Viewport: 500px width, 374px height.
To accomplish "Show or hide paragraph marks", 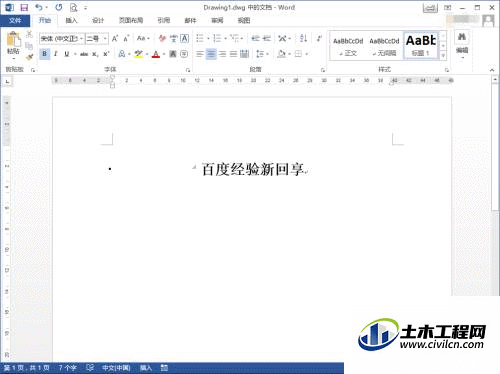I will (x=319, y=38).
